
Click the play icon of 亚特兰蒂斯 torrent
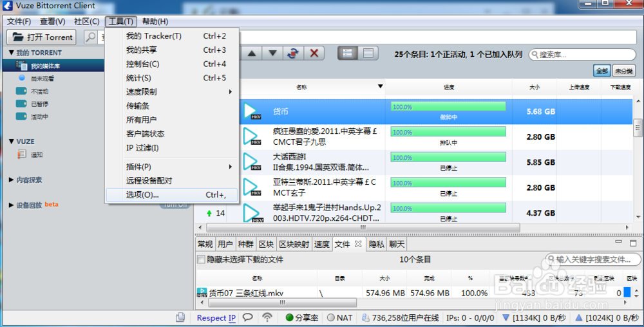(x=252, y=187)
